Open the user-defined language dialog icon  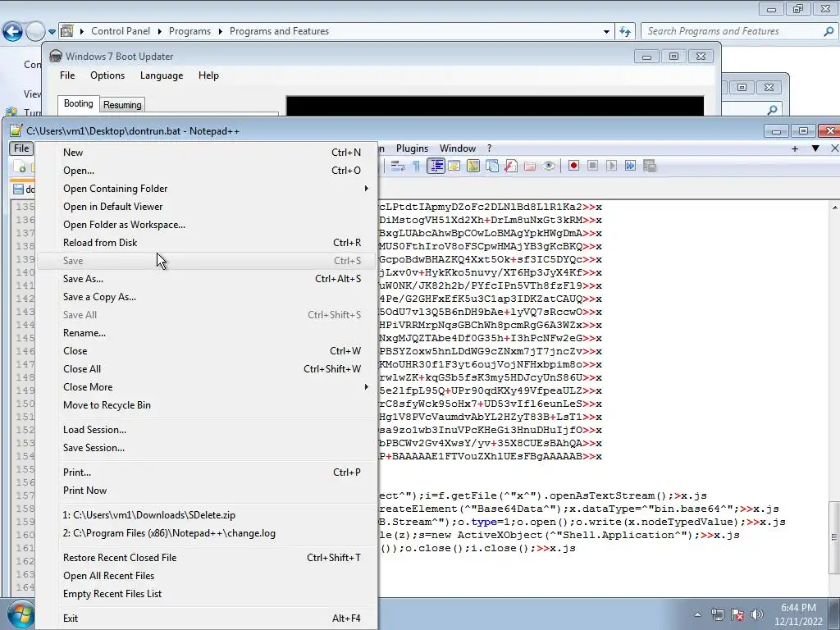click(454, 166)
